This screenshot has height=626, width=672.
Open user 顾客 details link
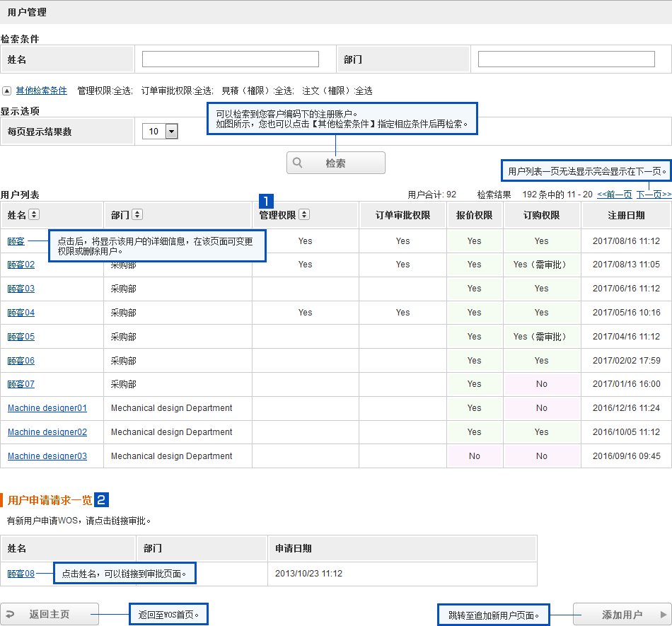pyautogui.click(x=16, y=241)
